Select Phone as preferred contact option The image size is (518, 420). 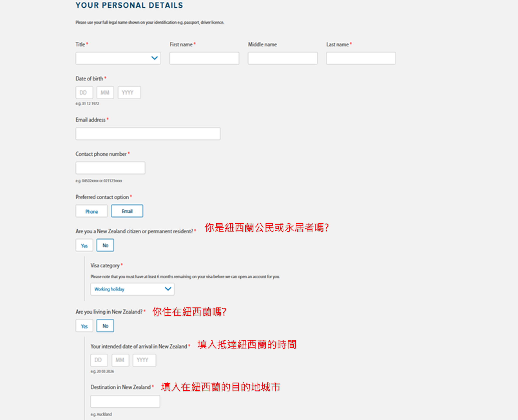click(x=91, y=211)
